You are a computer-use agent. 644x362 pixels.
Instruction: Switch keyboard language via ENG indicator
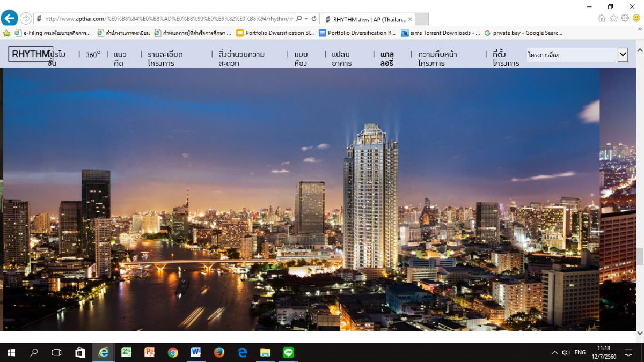[x=580, y=352]
